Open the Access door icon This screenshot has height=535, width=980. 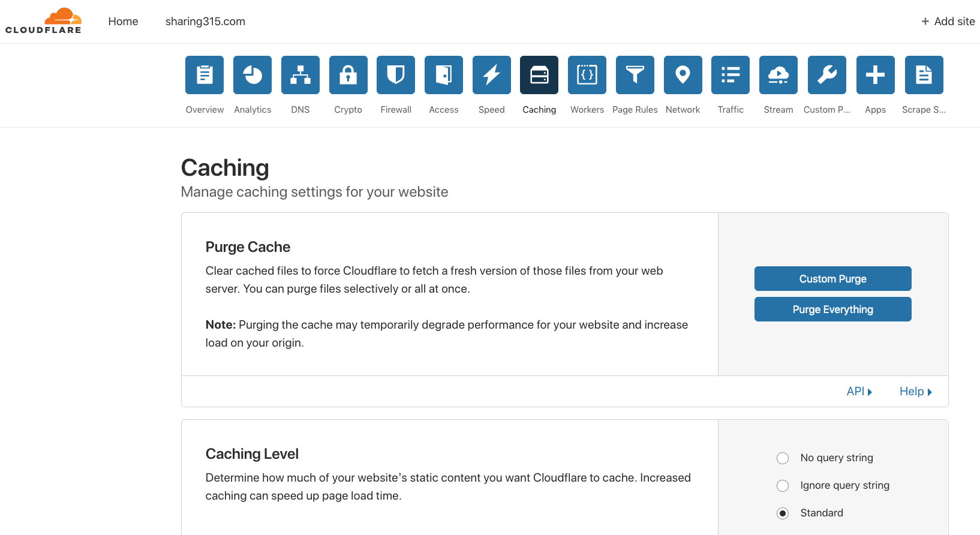click(x=444, y=75)
